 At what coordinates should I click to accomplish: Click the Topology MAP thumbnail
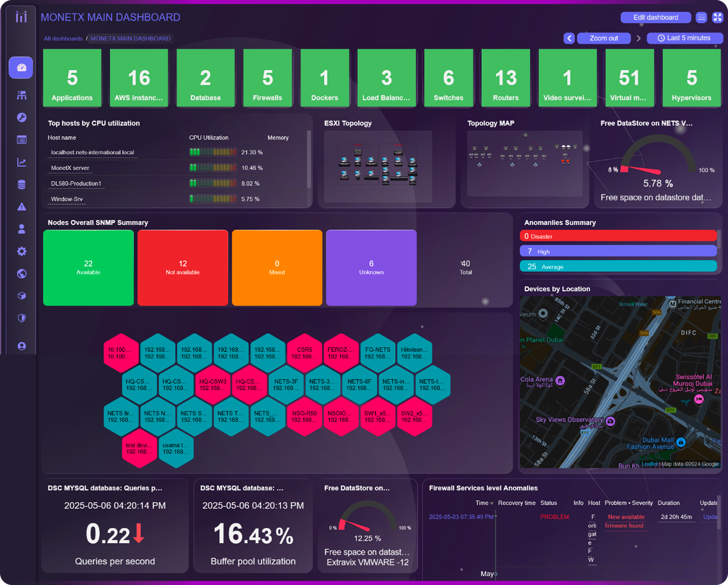(525, 163)
